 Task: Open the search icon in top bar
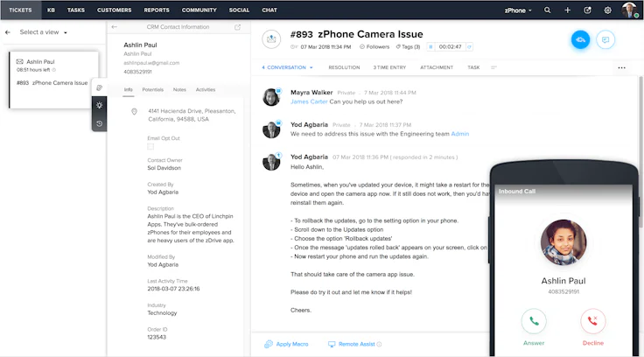(x=547, y=10)
